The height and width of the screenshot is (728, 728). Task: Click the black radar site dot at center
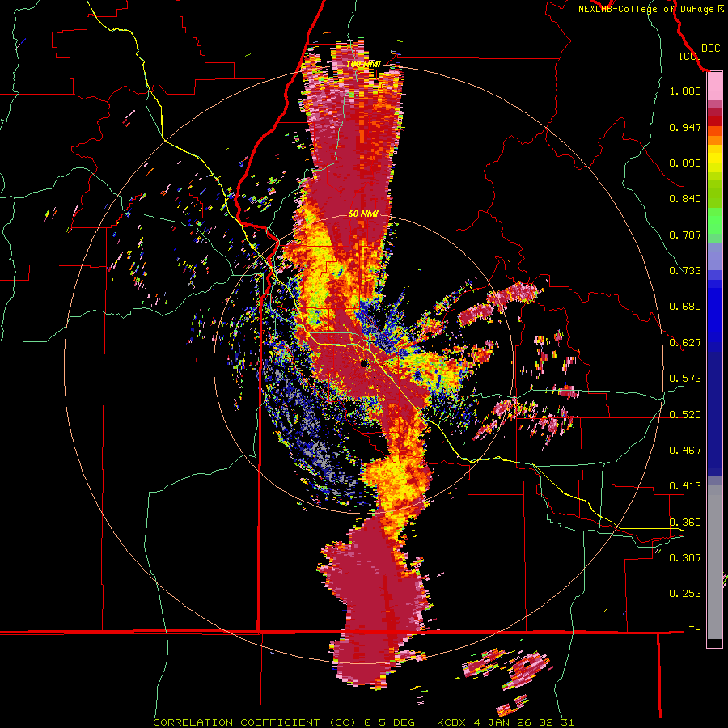[364, 363]
